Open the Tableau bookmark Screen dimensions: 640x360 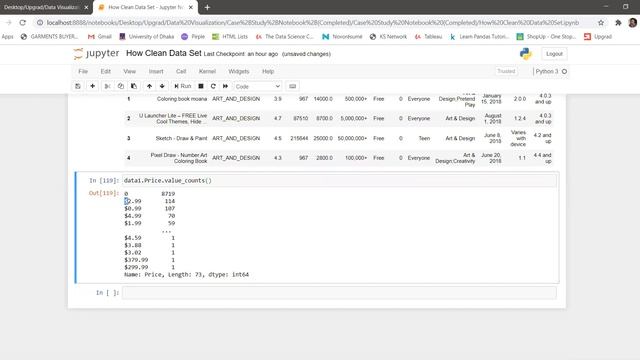(429, 37)
